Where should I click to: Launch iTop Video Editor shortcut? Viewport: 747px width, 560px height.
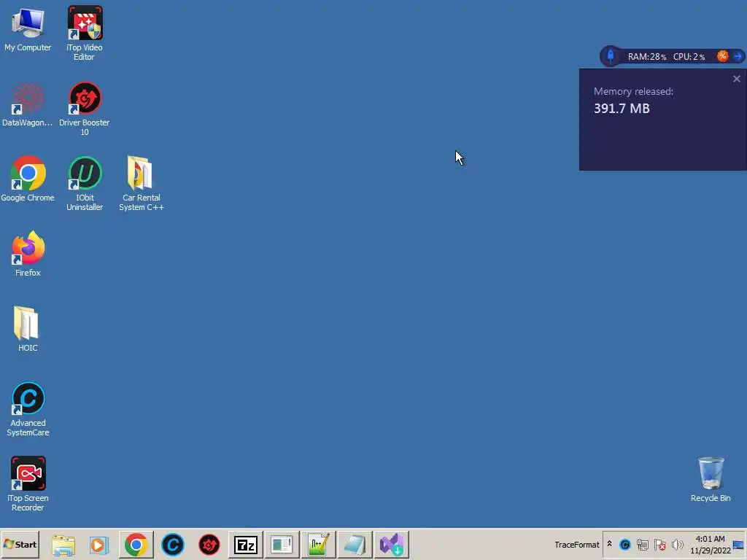click(85, 32)
